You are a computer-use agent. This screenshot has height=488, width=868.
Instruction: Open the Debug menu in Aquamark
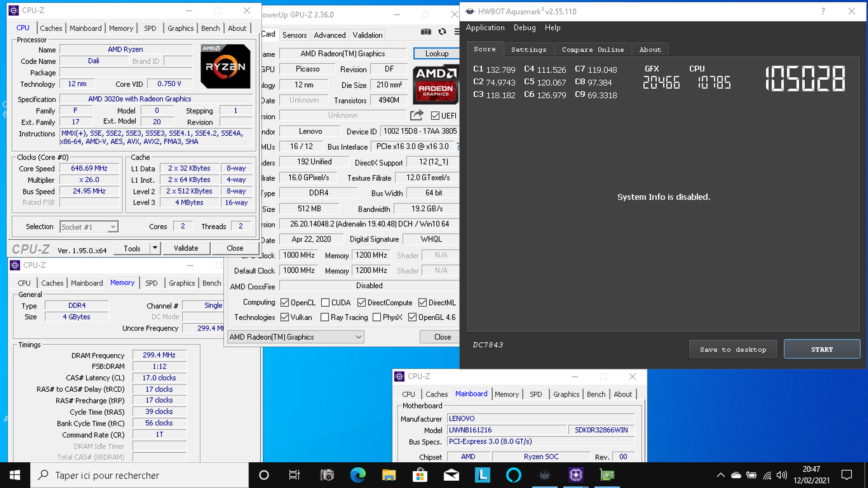point(524,28)
